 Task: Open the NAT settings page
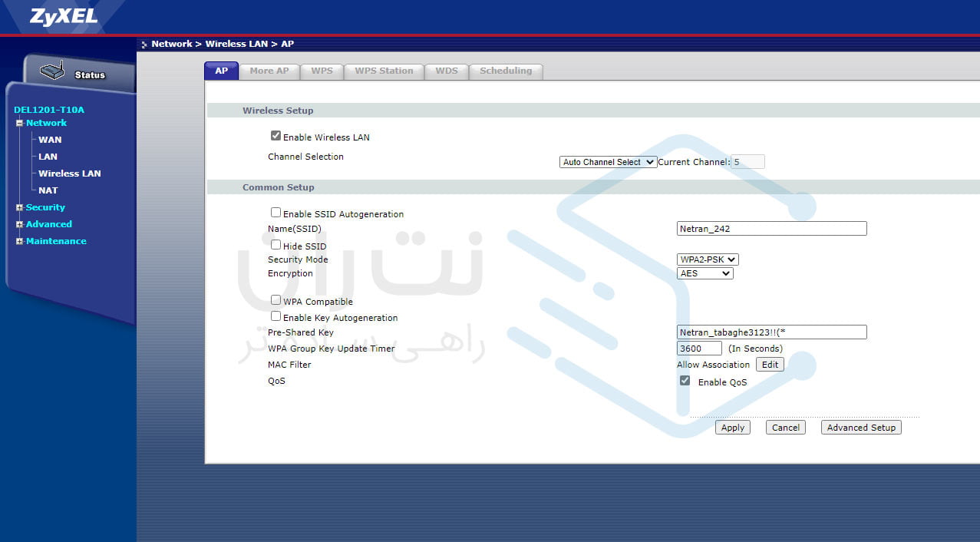coord(48,190)
